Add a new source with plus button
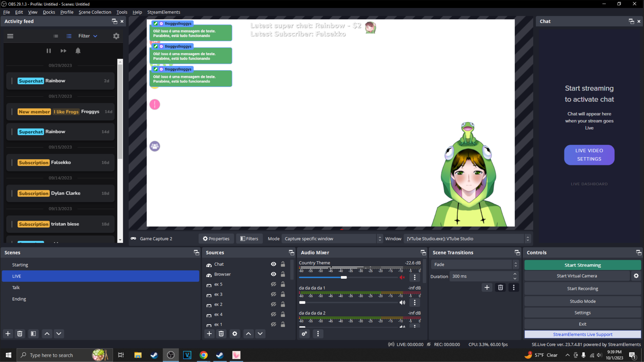 209,334
